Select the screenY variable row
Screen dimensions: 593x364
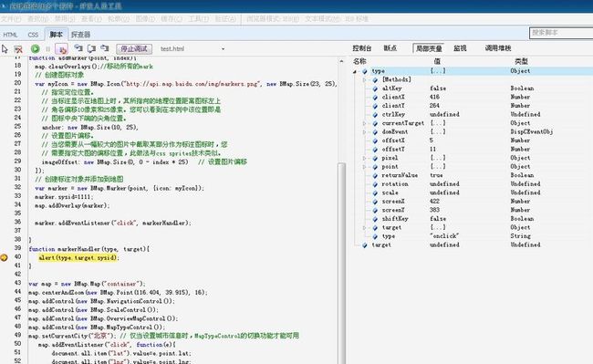[473, 210]
